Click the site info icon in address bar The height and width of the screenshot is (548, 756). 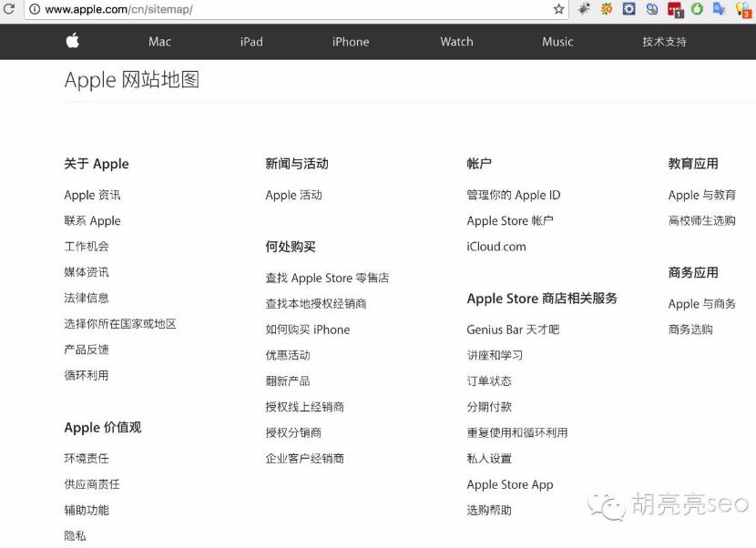coord(34,9)
